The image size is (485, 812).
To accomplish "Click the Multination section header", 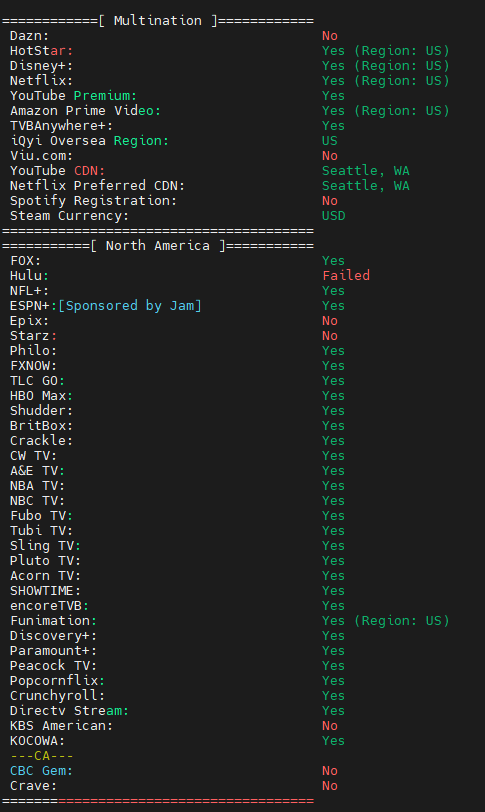I will click(157, 21).
